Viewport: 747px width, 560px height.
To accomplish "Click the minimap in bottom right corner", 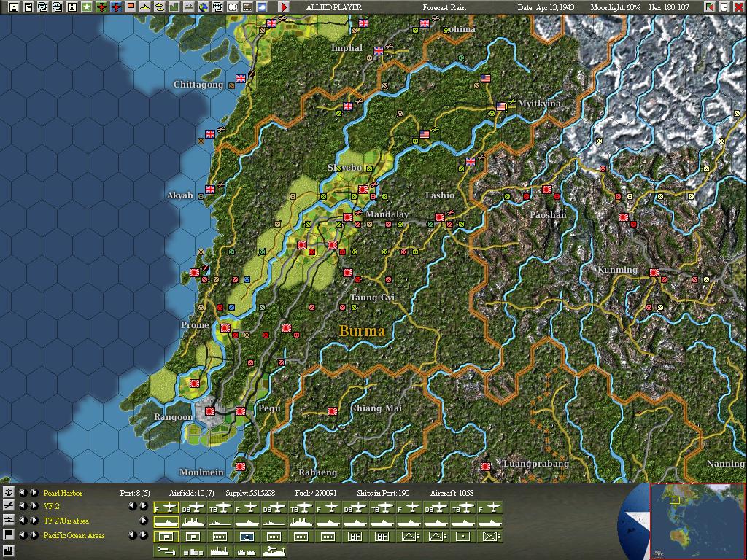I will pos(697,521).
